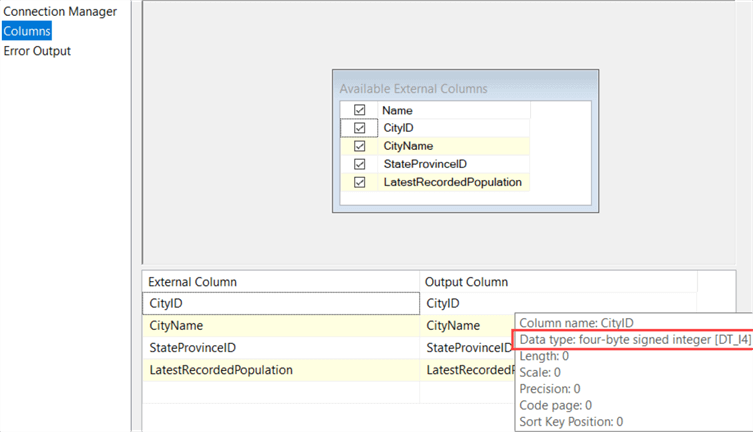Image resolution: width=753 pixels, height=432 pixels.
Task: Open the Error Output page
Action: (37, 51)
